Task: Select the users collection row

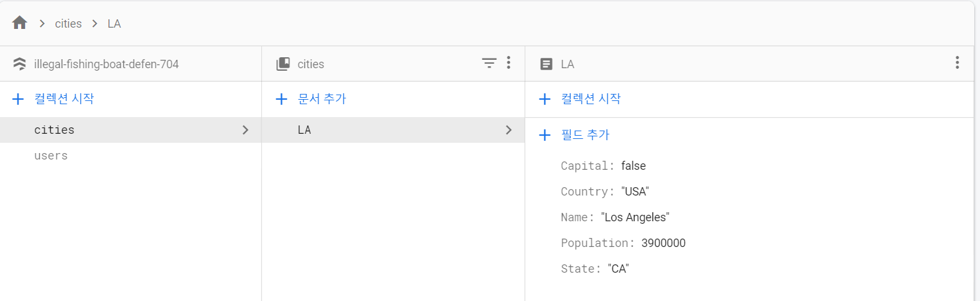Action: click(130, 156)
